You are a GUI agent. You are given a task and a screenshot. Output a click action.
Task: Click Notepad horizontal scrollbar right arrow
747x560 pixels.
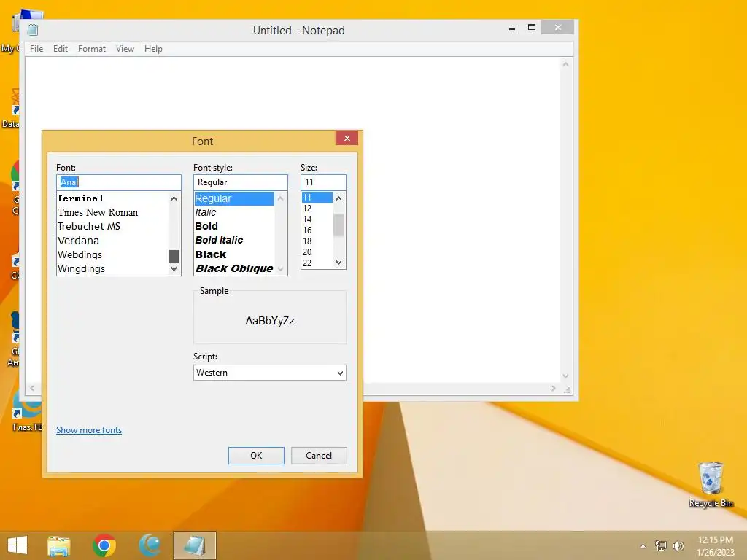553,389
